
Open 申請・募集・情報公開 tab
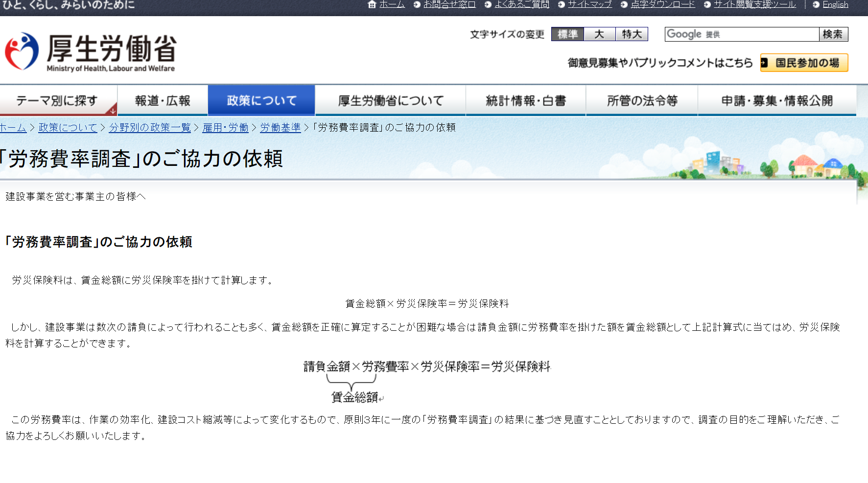777,101
